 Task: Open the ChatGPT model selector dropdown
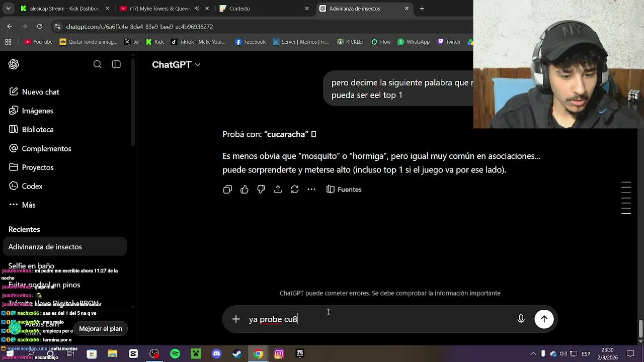(x=176, y=64)
